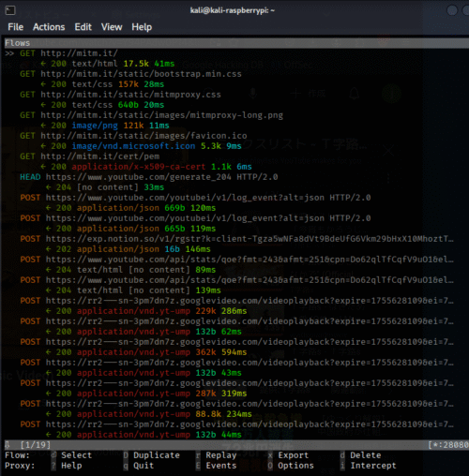Click the 669b 120ms log_event response
The width and height of the screenshot is (469, 476).
(130, 208)
